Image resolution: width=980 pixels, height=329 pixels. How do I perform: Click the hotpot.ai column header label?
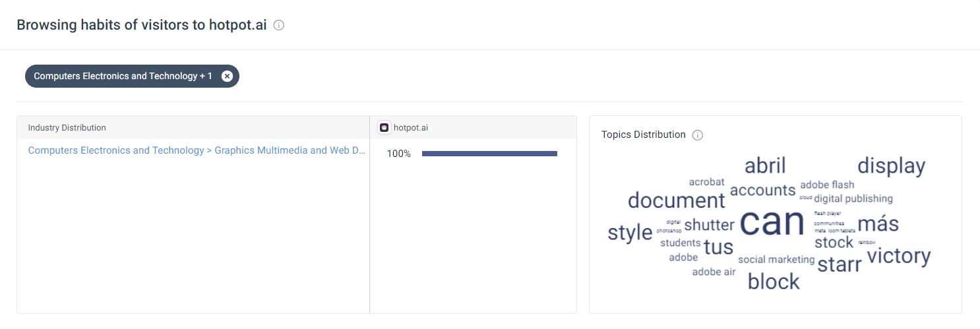coord(411,128)
